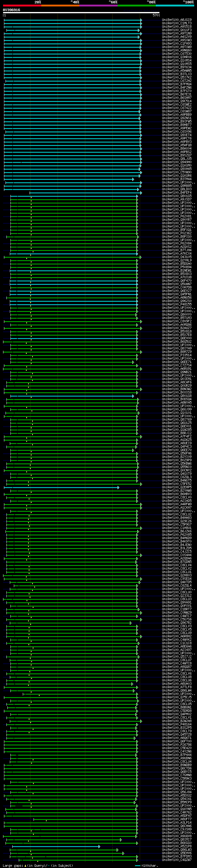Open the UniRef100_C6SW87 entry
This screenshot has height=868, width=197.
point(177,111)
